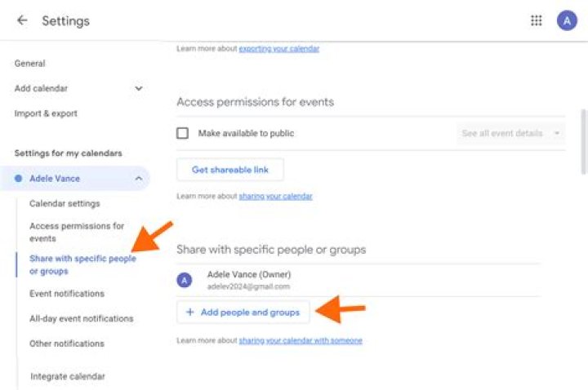Open Integrate calendar in the sidebar
Screen dimensions: 588x390
click(68, 376)
